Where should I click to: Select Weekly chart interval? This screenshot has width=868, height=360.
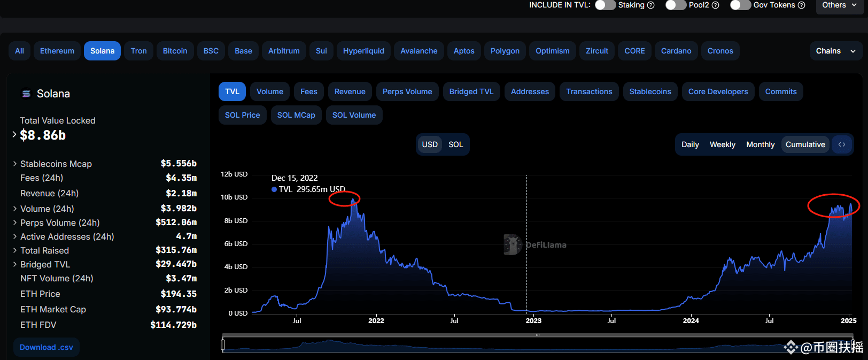point(723,144)
